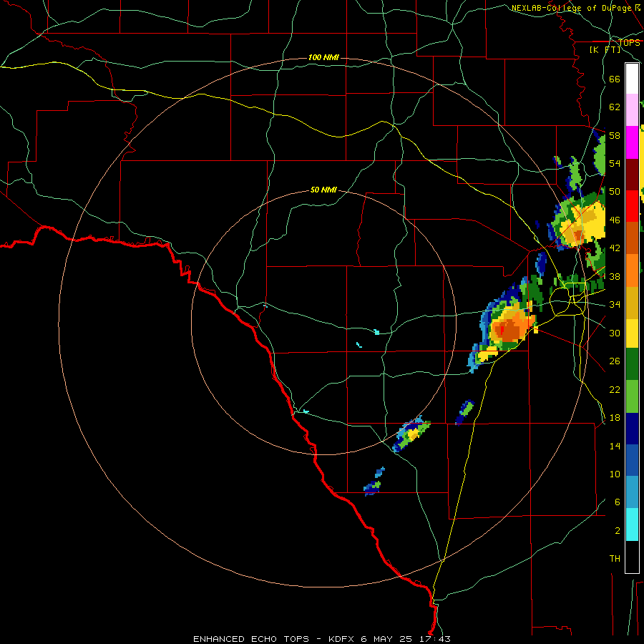Click the '38' legend value
This screenshot has width=644, height=644.
[x=615, y=276]
